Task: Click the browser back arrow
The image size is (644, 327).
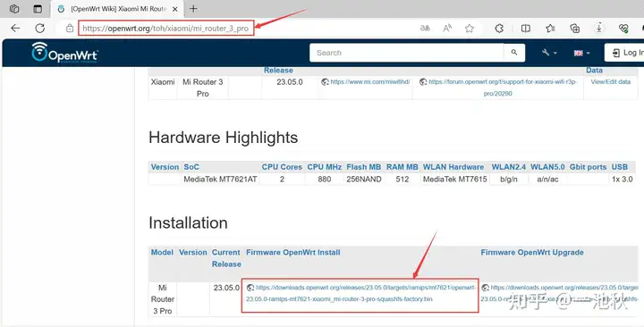Action: tap(15, 29)
